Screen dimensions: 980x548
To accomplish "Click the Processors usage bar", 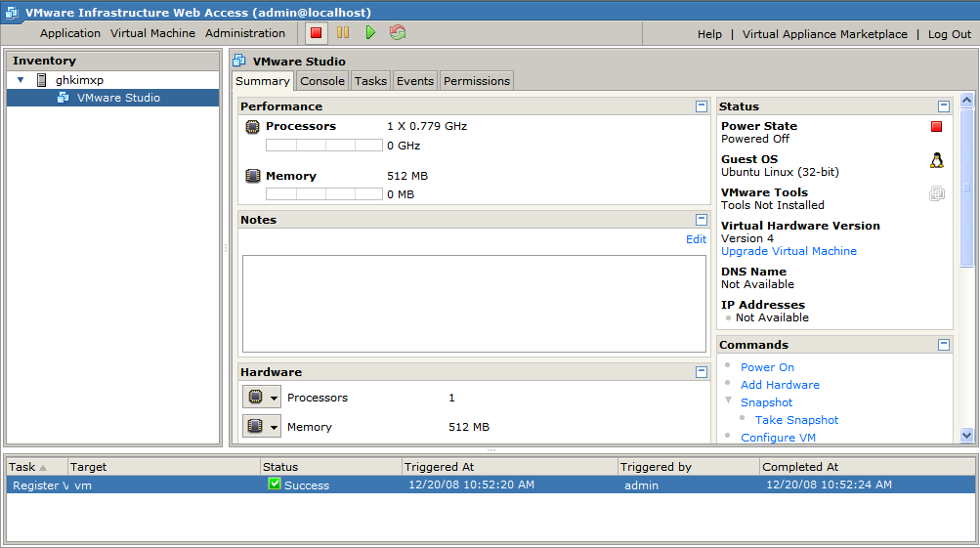I will [323, 146].
